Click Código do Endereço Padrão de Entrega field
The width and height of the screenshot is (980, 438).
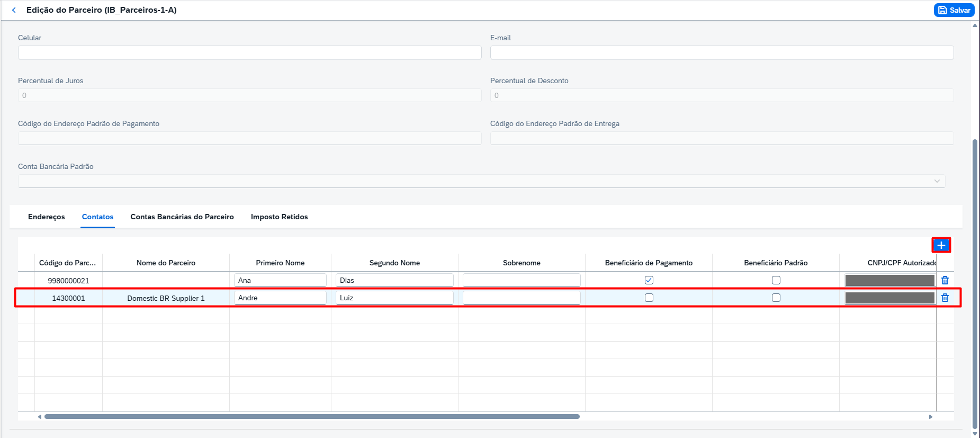point(722,138)
